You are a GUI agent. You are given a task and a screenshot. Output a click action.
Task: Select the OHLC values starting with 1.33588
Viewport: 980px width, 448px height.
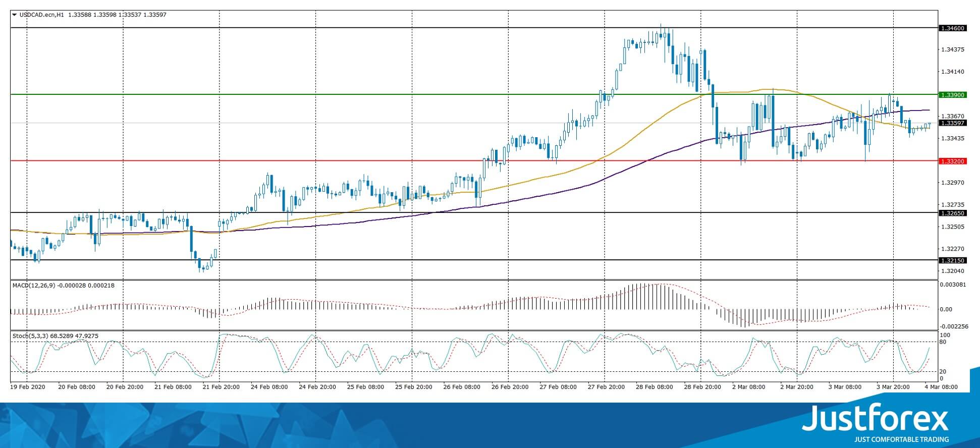point(117,15)
